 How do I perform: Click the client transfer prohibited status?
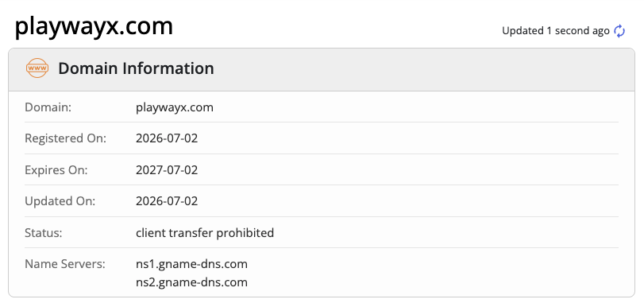pos(205,233)
